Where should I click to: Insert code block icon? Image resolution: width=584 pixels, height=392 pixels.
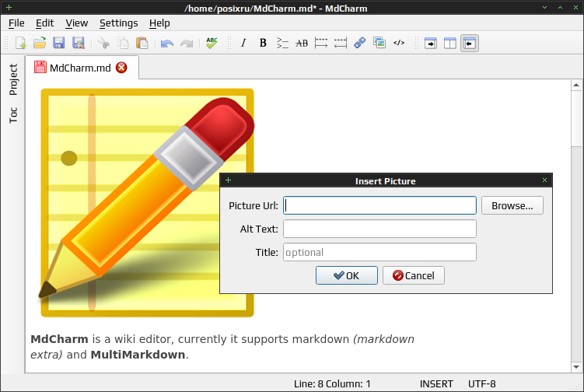pos(398,43)
